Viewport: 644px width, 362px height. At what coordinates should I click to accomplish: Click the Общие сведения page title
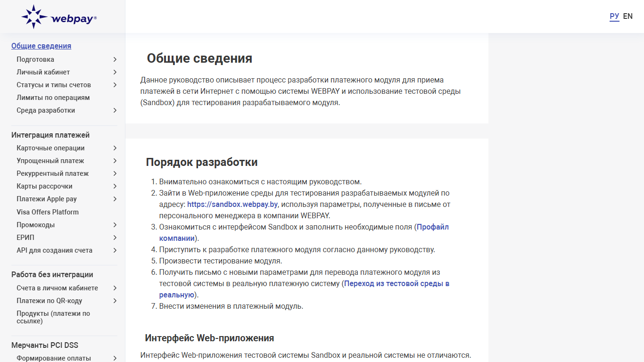tap(199, 58)
